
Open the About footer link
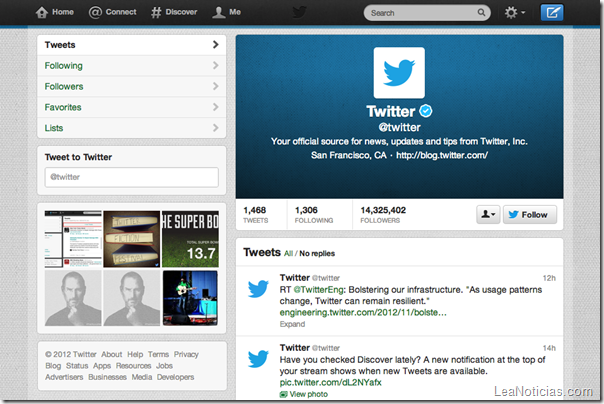(x=112, y=354)
